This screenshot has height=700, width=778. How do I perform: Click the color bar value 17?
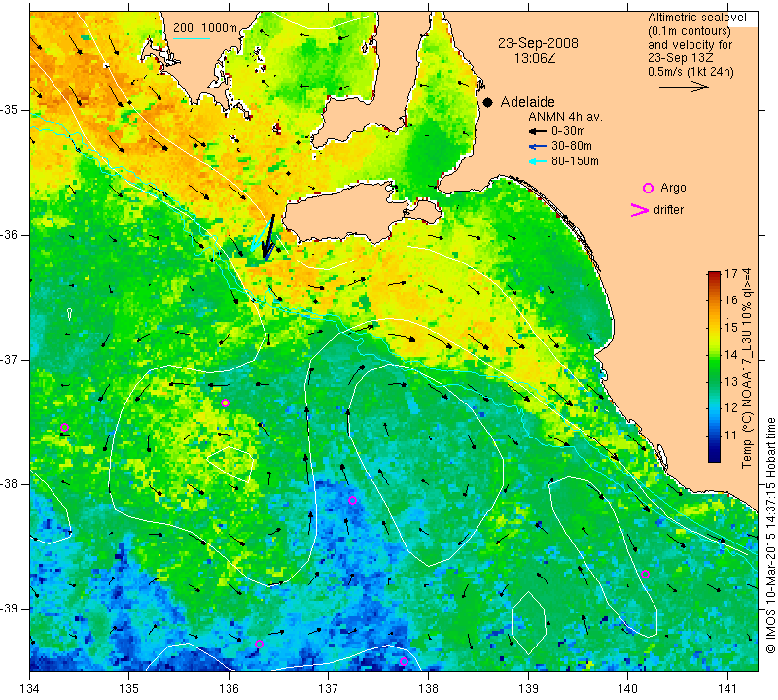pyautogui.click(x=731, y=274)
